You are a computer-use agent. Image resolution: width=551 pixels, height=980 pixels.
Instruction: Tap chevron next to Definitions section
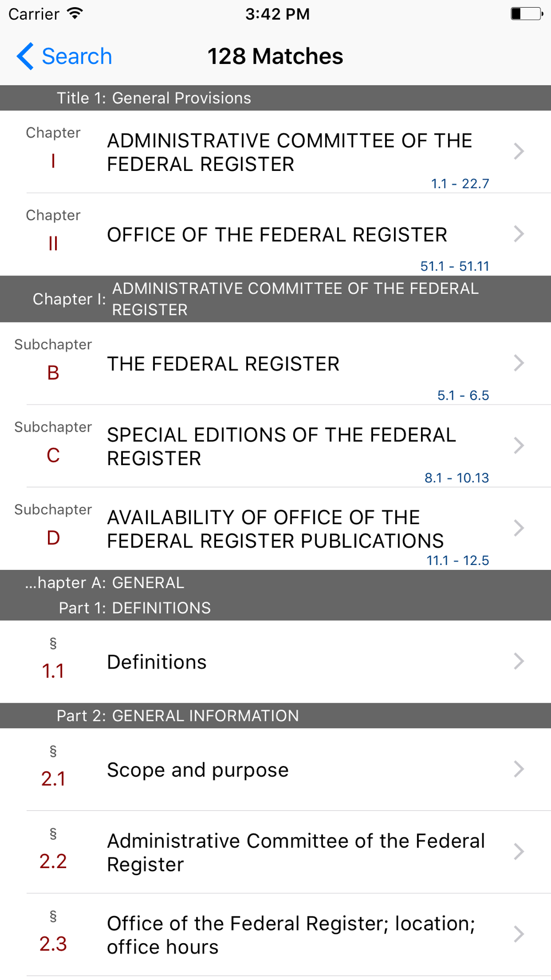coord(518,661)
